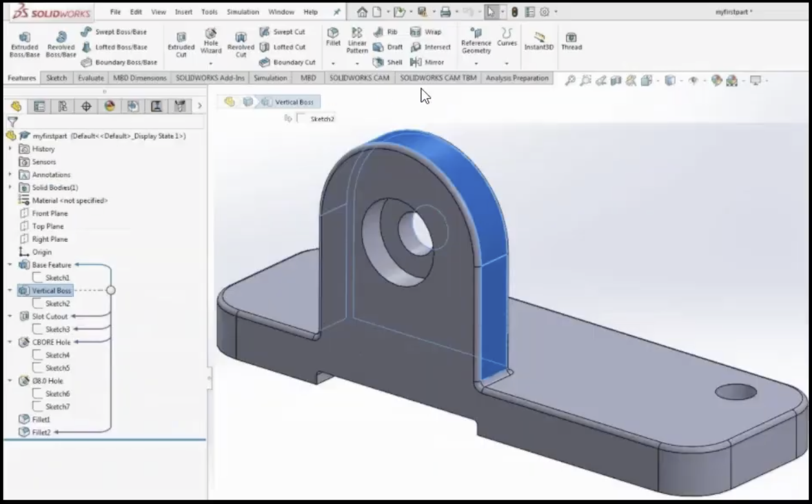Pick the Swept Cut tool
Image resolution: width=812 pixels, height=504 pixels.
282,32
